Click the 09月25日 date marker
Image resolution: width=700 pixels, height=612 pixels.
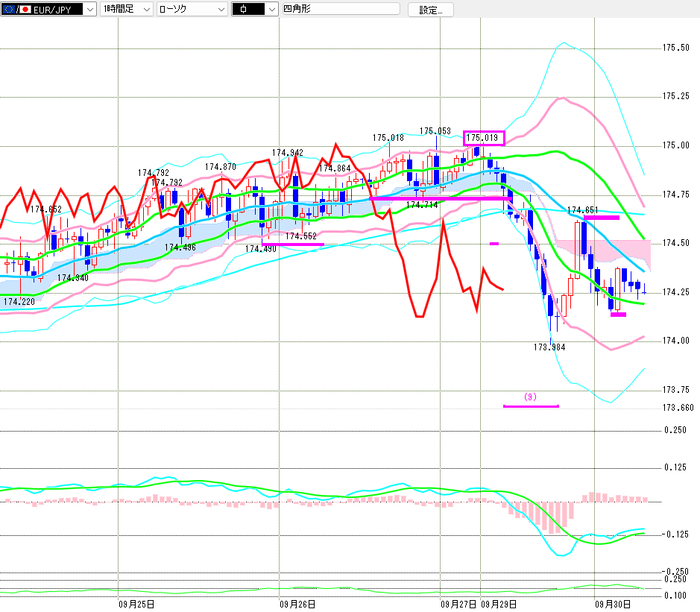[x=136, y=603]
